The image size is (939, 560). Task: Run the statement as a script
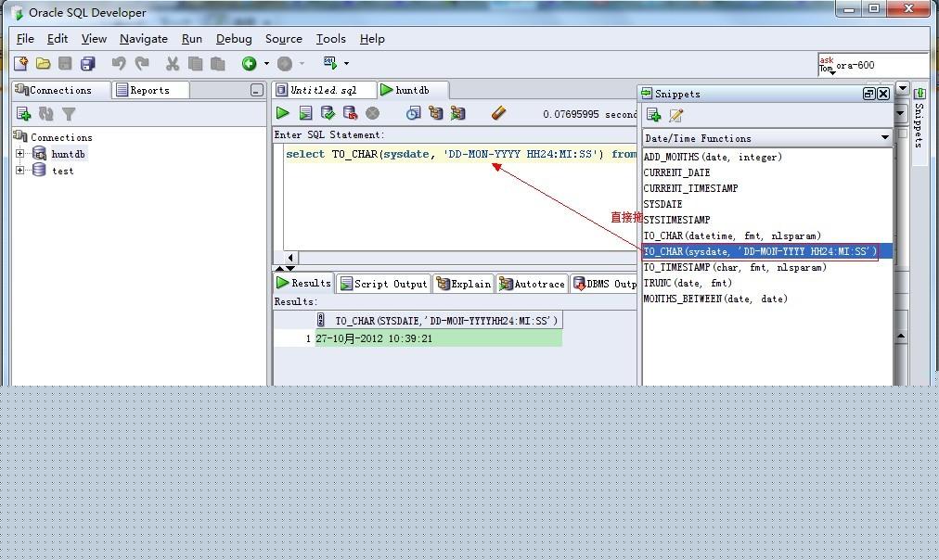[305, 113]
